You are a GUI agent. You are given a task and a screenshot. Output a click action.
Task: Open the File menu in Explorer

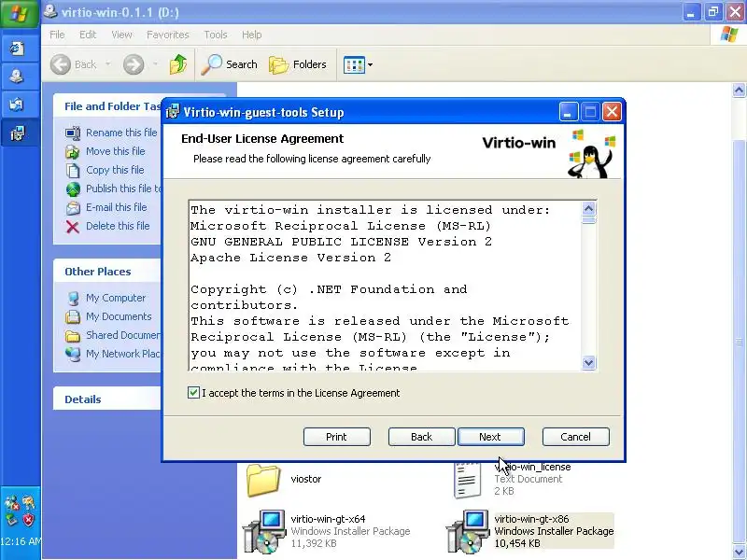point(57,35)
